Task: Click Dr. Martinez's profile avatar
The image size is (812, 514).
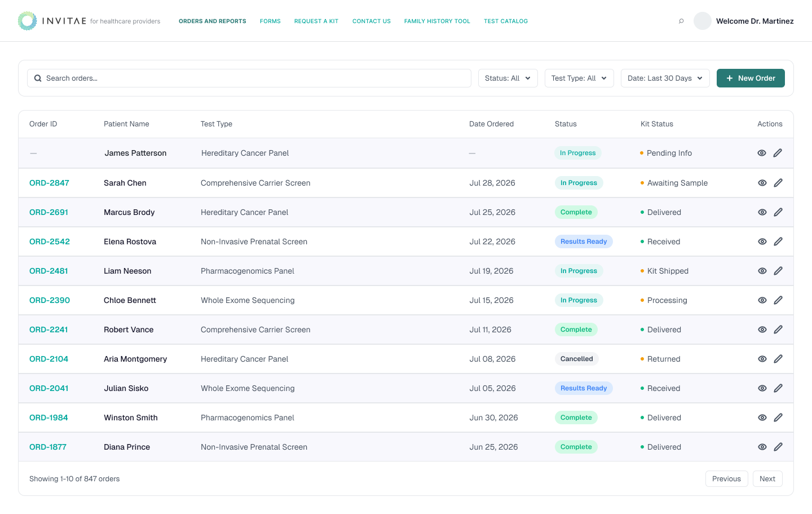Action: coord(703,21)
